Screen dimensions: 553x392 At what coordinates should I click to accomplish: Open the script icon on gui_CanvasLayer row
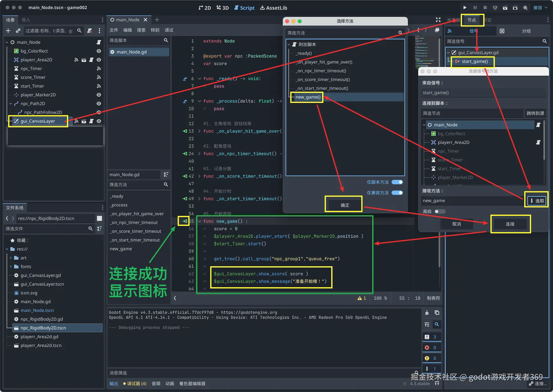(x=91, y=121)
